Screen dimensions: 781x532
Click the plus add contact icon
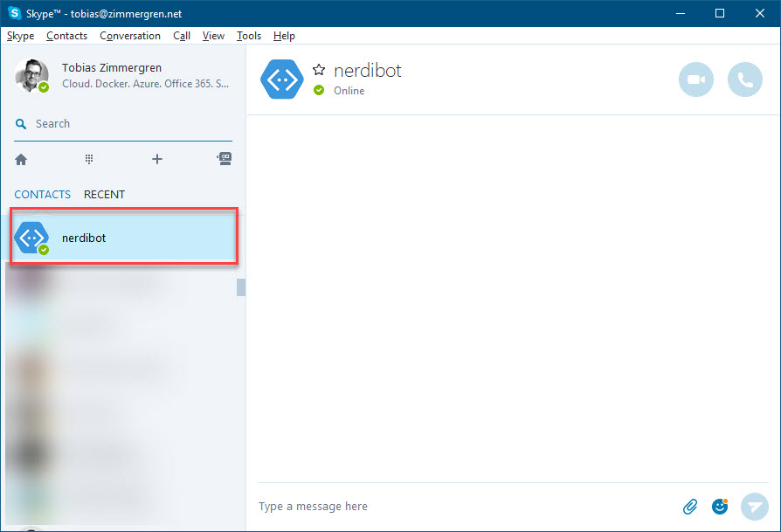[x=157, y=159]
